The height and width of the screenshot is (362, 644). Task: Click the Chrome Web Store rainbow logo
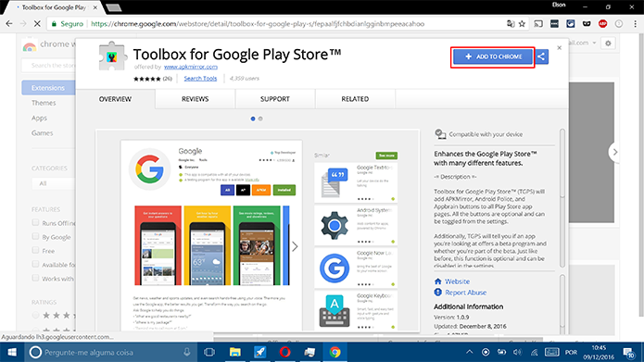click(29, 45)
